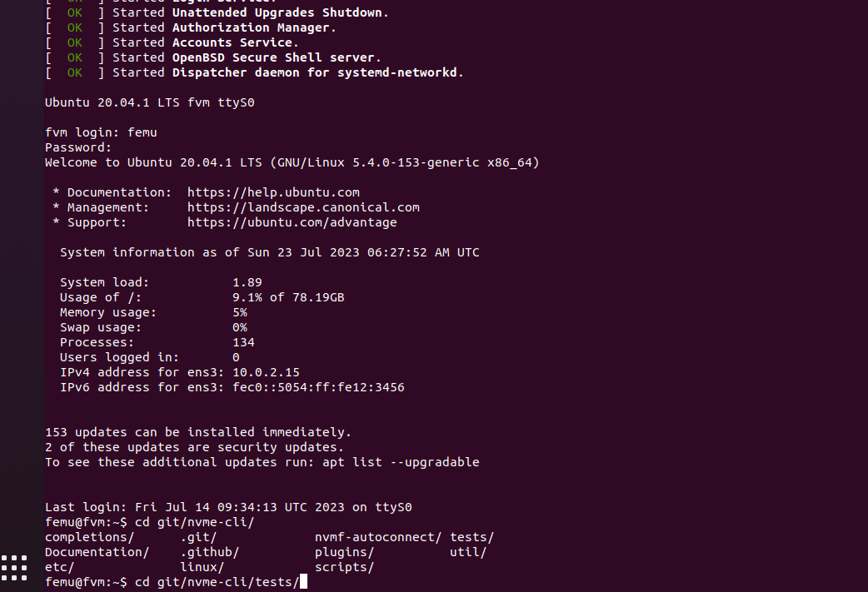Click the fvm login femu line
Screen dimensions: 868x592
(x=101, y=132)
